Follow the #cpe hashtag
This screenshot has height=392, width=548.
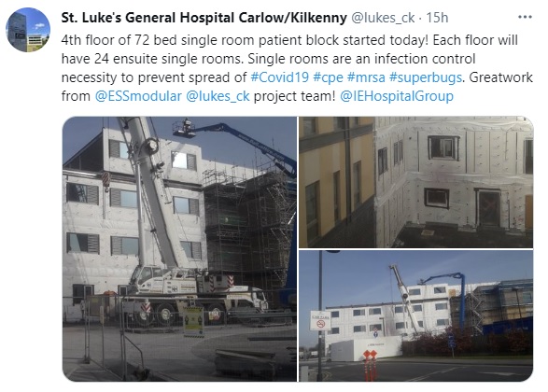[x=329, y=77]
